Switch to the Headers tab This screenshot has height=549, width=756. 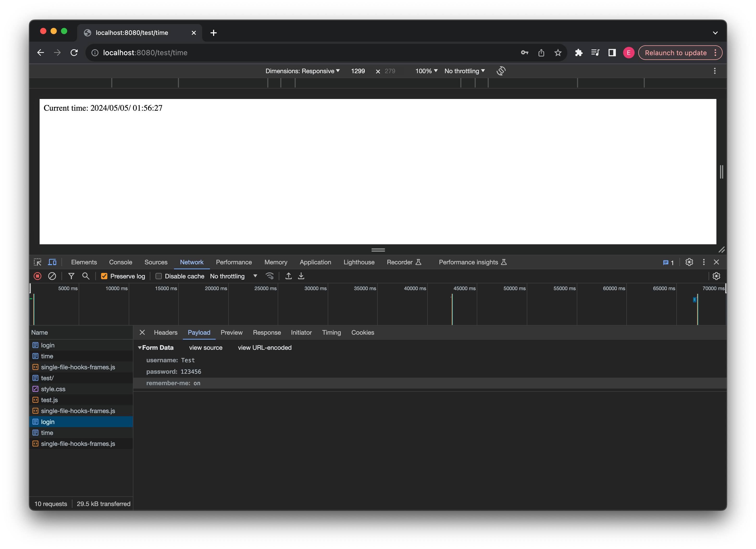coord(165,332)
